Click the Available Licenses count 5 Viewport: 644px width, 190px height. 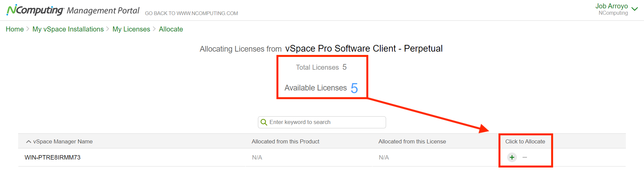click(354, 88)
